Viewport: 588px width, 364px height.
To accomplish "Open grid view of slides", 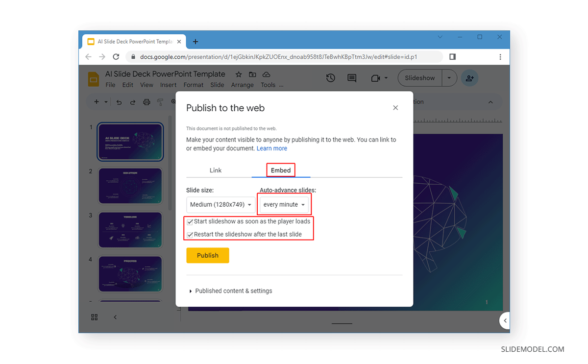I will pos(94,317).
